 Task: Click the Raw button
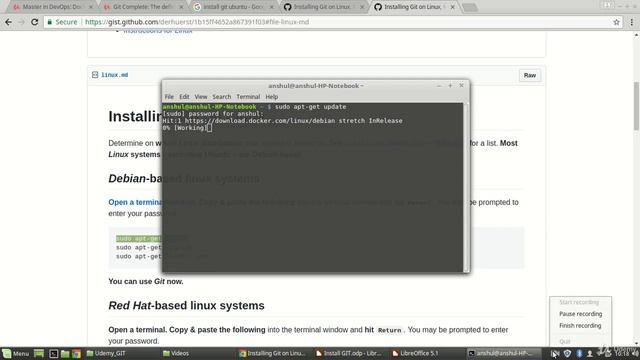[x=530, y=75]
